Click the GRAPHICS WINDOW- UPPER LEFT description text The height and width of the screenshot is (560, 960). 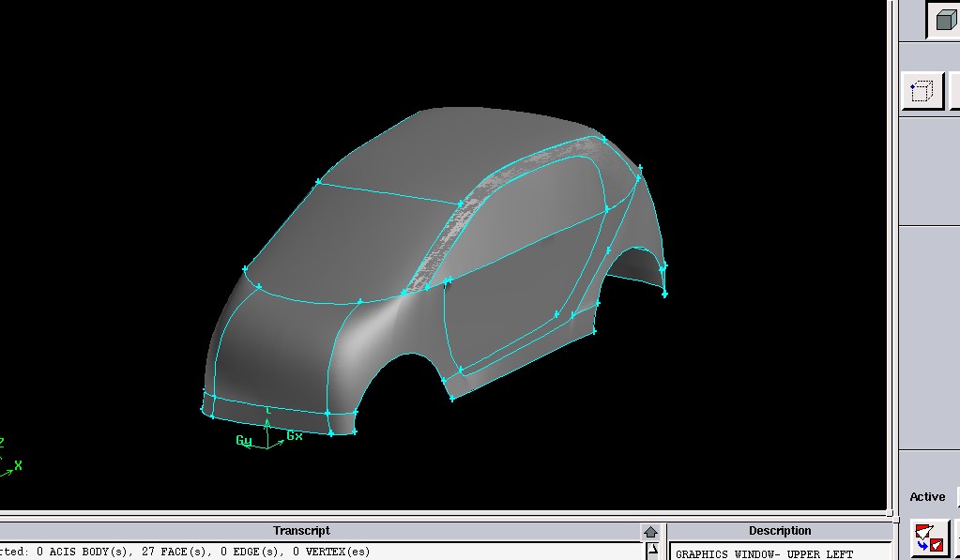click(x=764, y=553)
